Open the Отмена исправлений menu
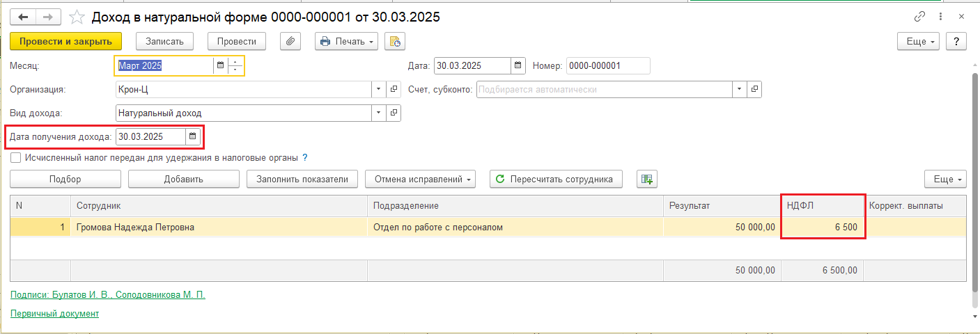The image size is (980, 334). coord(421,179)
